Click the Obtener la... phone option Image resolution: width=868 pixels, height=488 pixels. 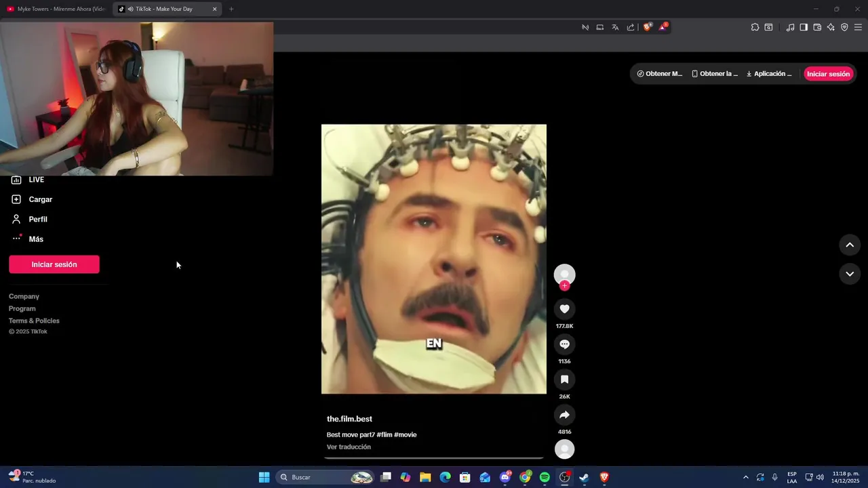tap(715, 74)
